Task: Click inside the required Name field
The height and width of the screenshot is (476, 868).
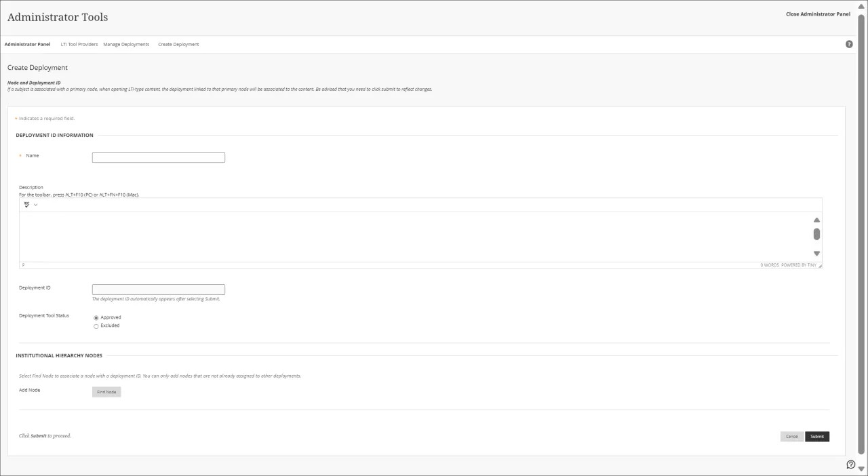Action: pos(158,157)
